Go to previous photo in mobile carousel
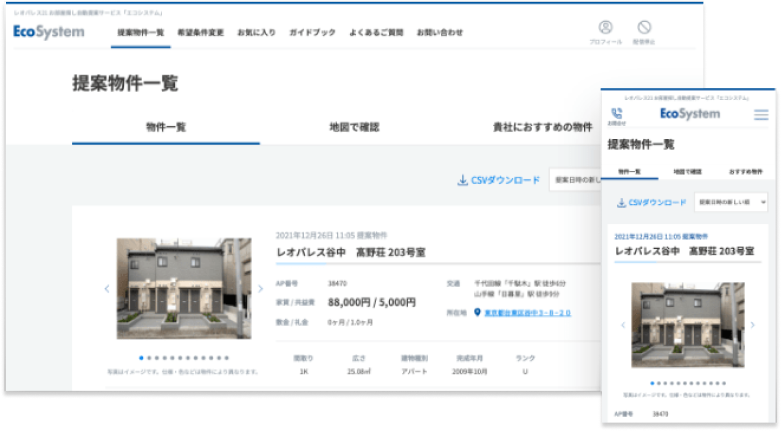This screenshot has height=431, width=781. coord(622,325)
